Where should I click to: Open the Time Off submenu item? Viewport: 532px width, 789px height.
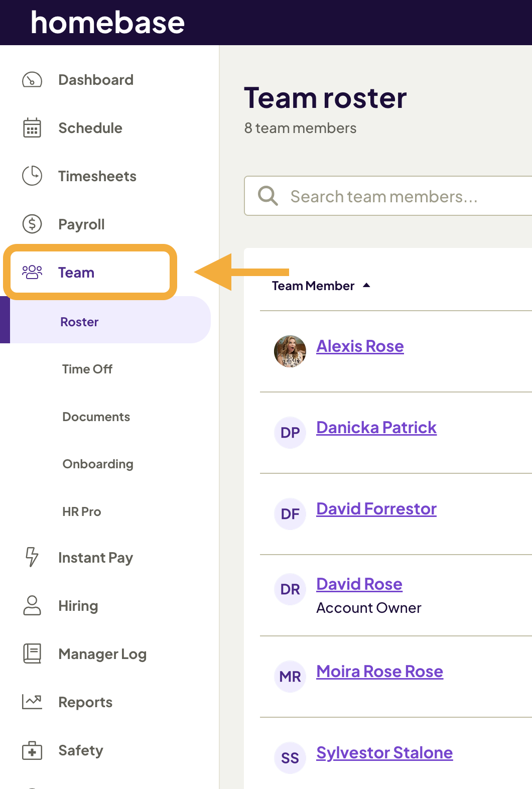click(x=87, y=369)
